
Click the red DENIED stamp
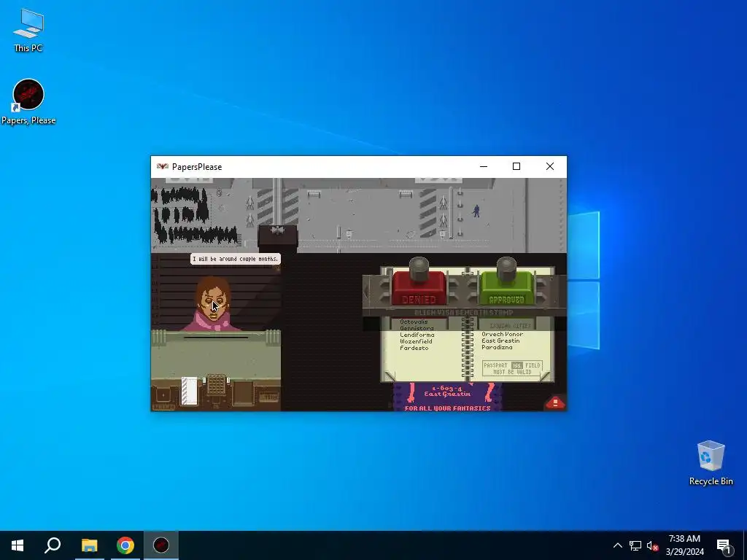coord(419,288)
